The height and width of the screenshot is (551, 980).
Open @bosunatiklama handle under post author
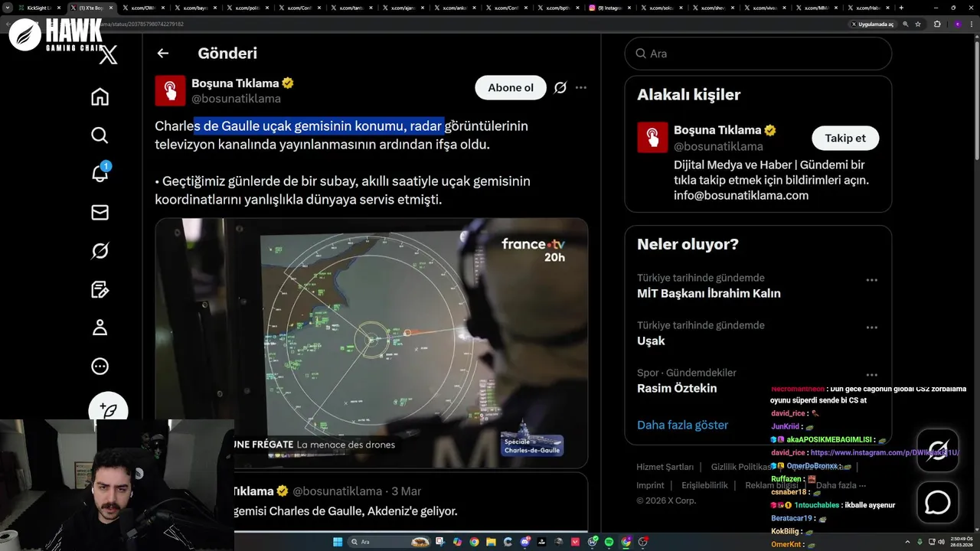coord(236,99)
